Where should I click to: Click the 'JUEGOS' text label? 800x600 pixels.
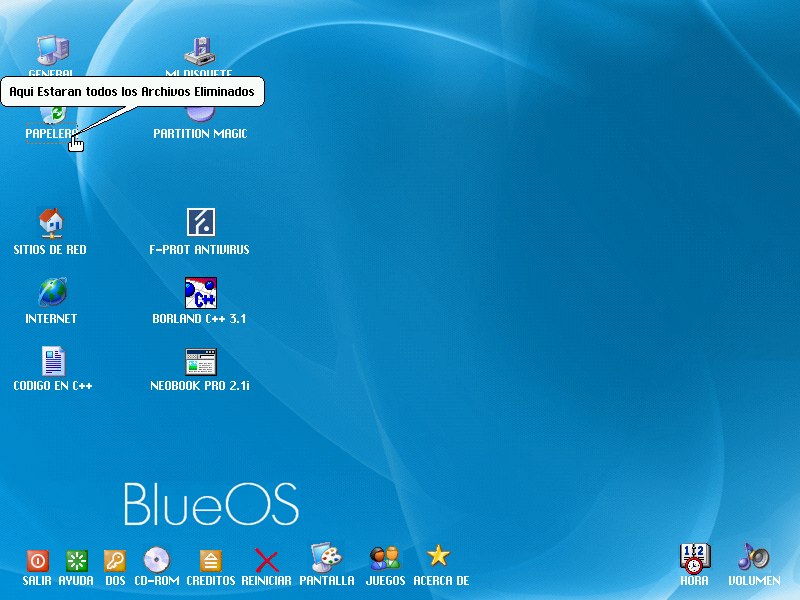(x=386, y=581)
